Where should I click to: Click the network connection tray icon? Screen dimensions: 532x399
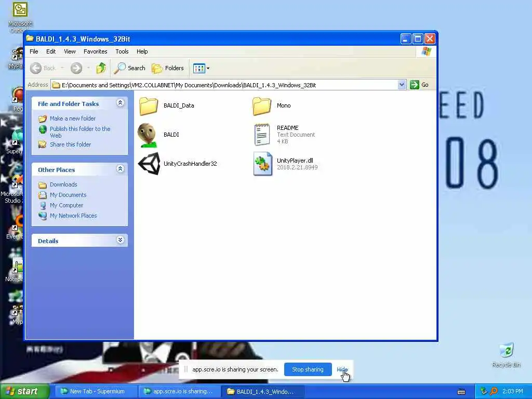pyautogui.click(x=484, y=392)
